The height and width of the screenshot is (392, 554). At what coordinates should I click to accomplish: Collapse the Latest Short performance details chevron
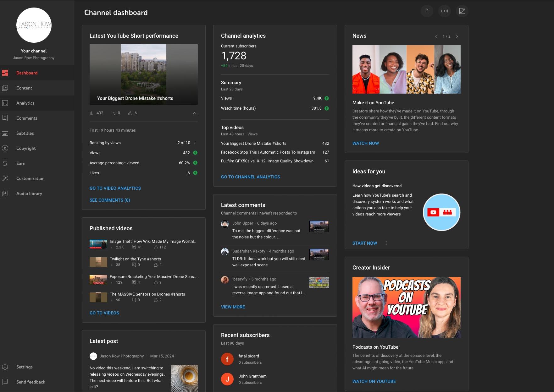point(195,113)
